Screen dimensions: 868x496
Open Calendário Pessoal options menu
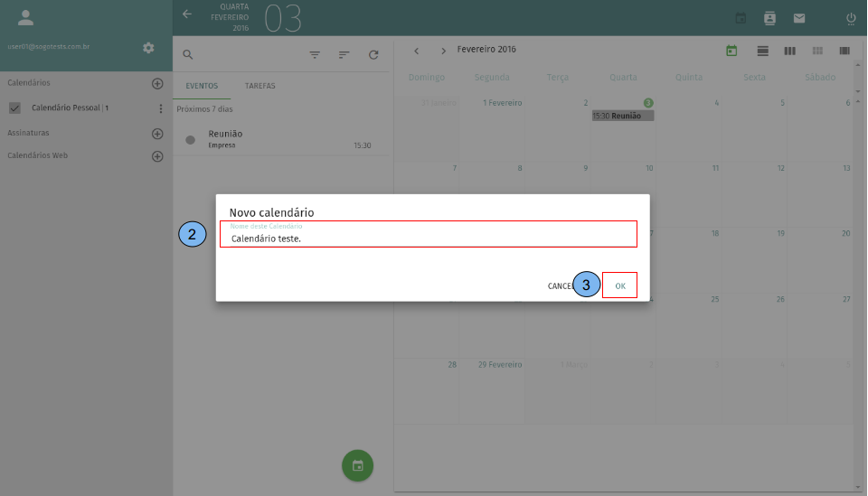coord(161,108)
